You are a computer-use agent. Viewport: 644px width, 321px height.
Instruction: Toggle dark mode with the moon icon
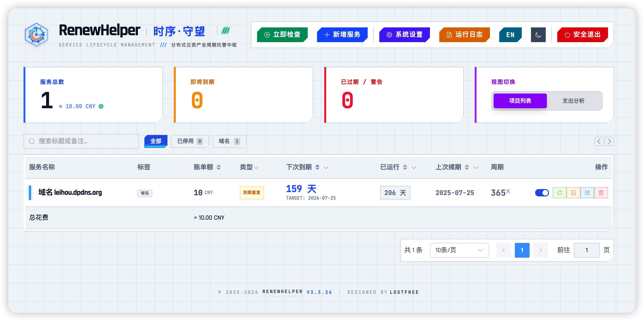click(538, 35)
